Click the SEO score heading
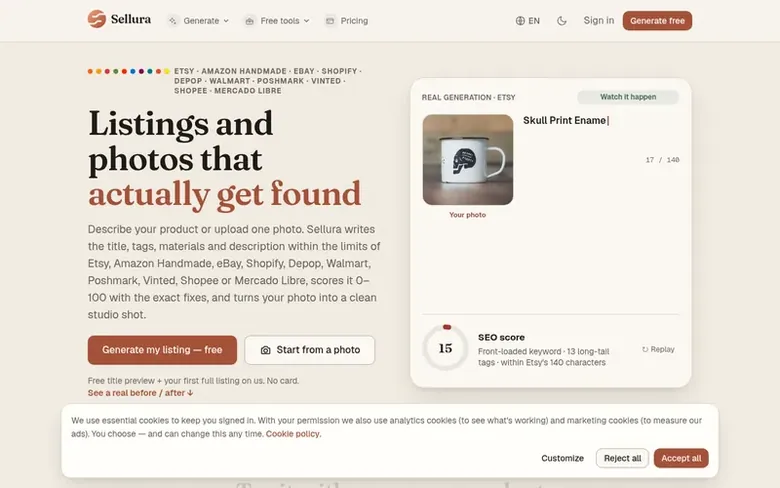The width and height of the screenshot is (780, 488). tap(501, 337)
